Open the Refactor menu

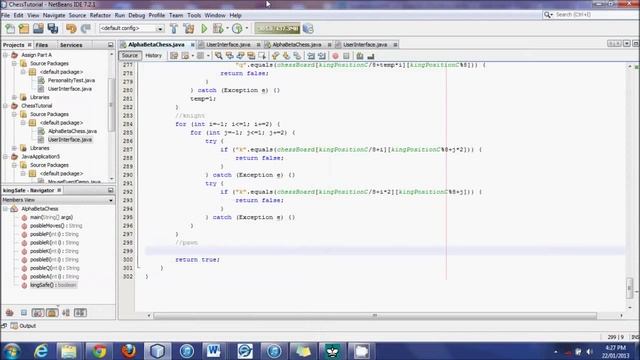click(100, 15)
